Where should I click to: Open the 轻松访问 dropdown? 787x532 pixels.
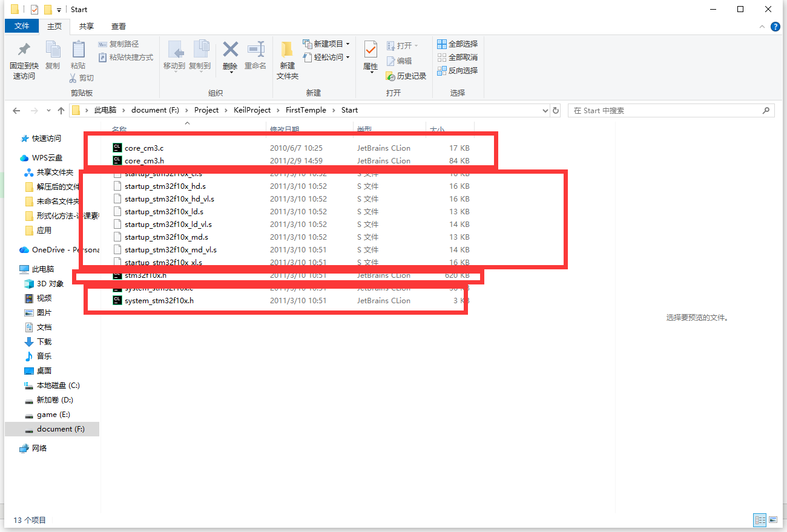[326, 57]
